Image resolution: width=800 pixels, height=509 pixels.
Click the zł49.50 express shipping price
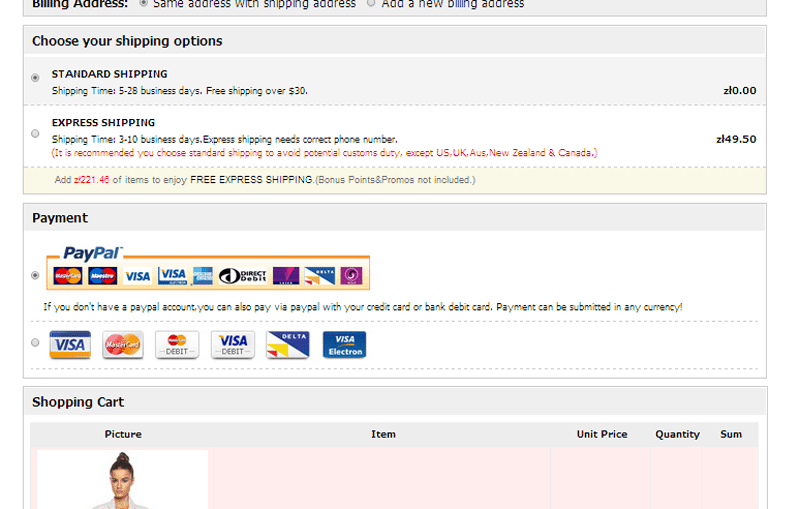pyautogui.click(x=736, y=139)
